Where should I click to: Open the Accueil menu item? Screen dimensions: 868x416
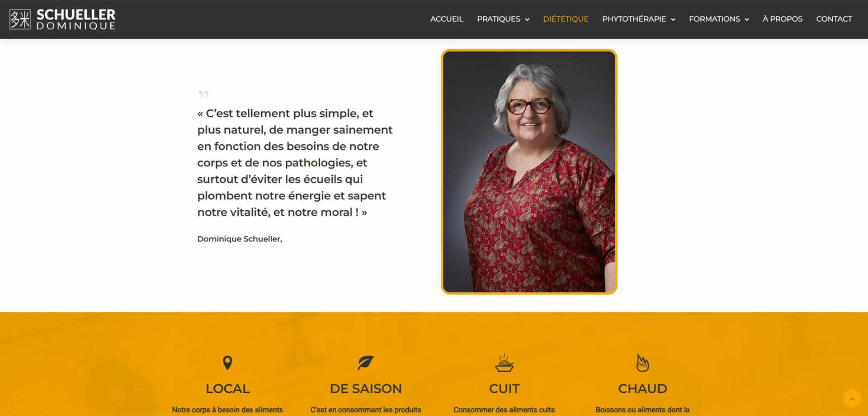(447, 19)
